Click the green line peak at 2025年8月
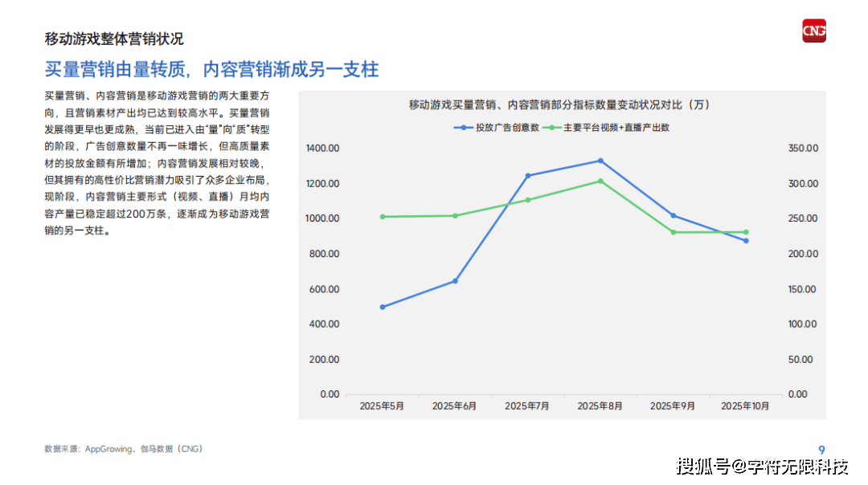This screenshot has height=485, width=868. tap(600, 181)
